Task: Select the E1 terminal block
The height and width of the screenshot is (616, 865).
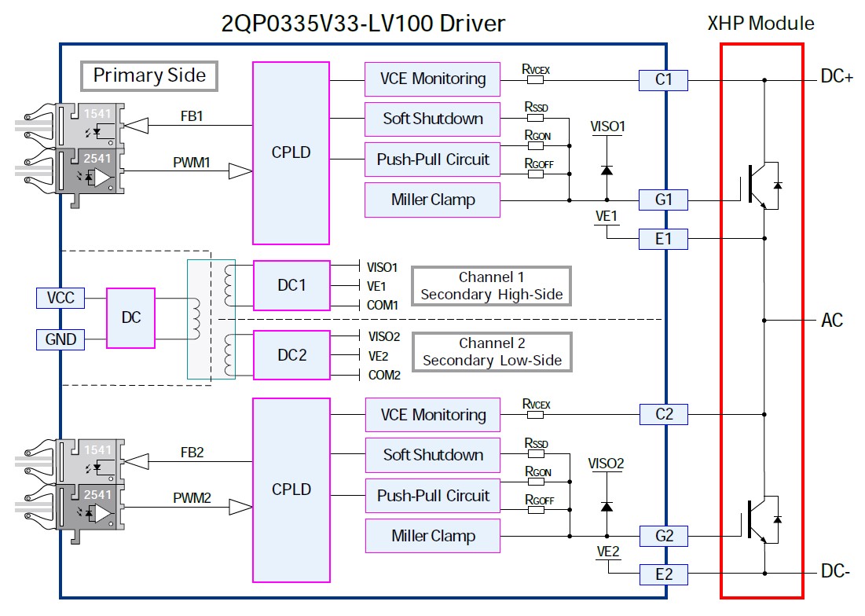Action: (x=664, y=238)
